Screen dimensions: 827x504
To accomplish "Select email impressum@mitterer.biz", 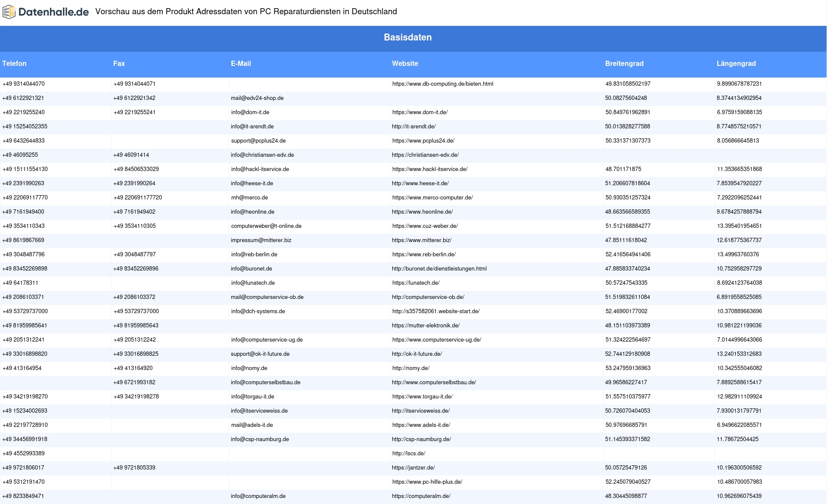I will (x=261, y=240).
